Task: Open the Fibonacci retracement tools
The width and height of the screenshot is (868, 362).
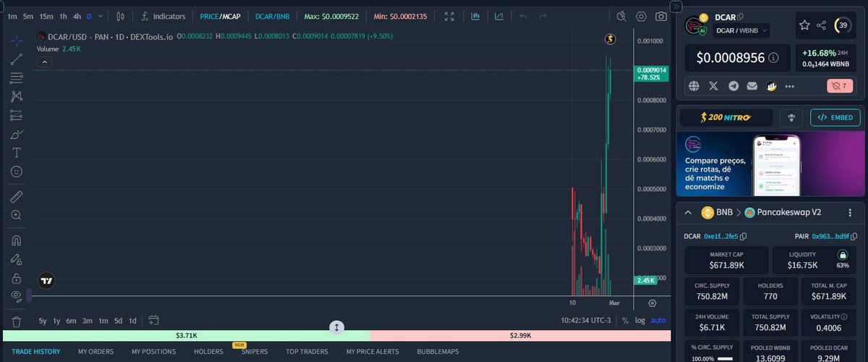Action: pos(17,77)
